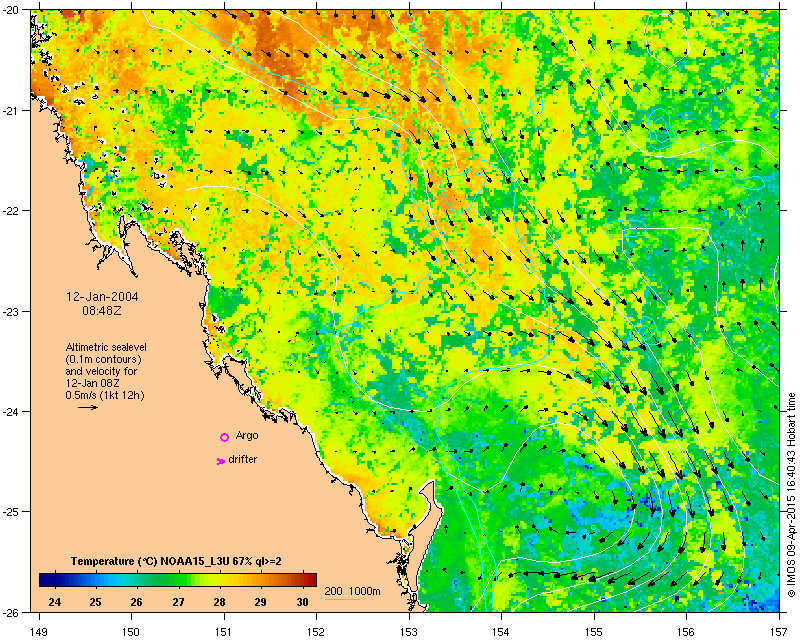Click the cyan line under '200 1000m'
The width and height of the screenshot is (800, 640).
pos(342,599)
